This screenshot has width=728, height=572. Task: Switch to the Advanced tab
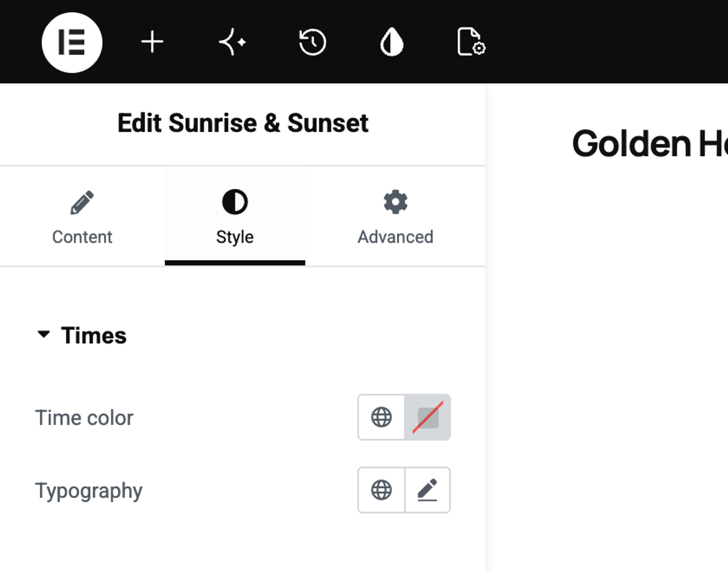click(x=395, y=217)
